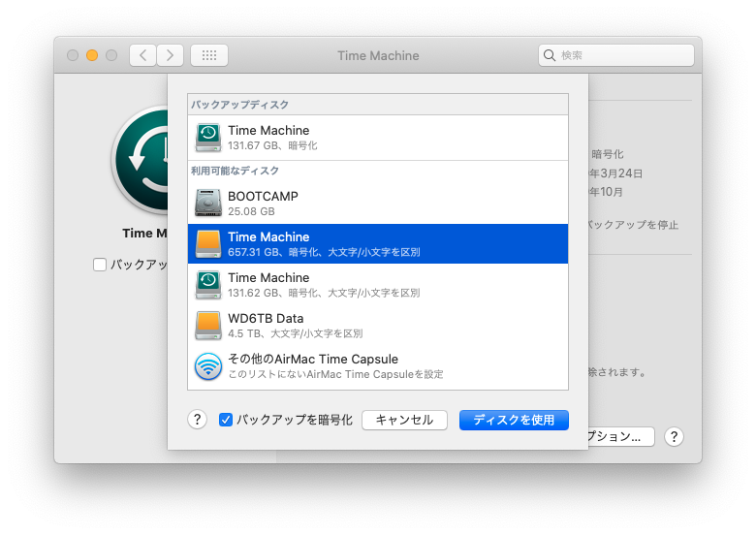Viewport: 756px width, 535px height.
Task: Click the BOOTCAMP hard drive icon
Action: coord(208,203)
